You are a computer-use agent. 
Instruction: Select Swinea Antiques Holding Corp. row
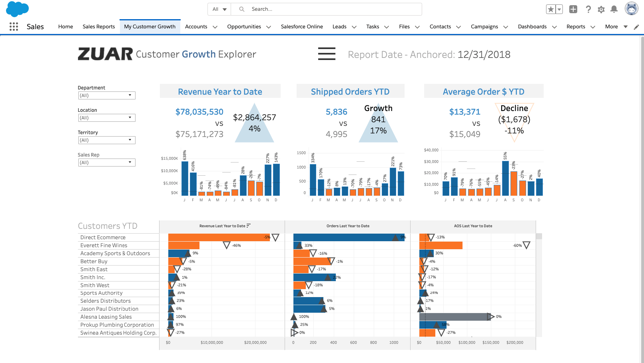pyautogui.click(x=118, y=333)
